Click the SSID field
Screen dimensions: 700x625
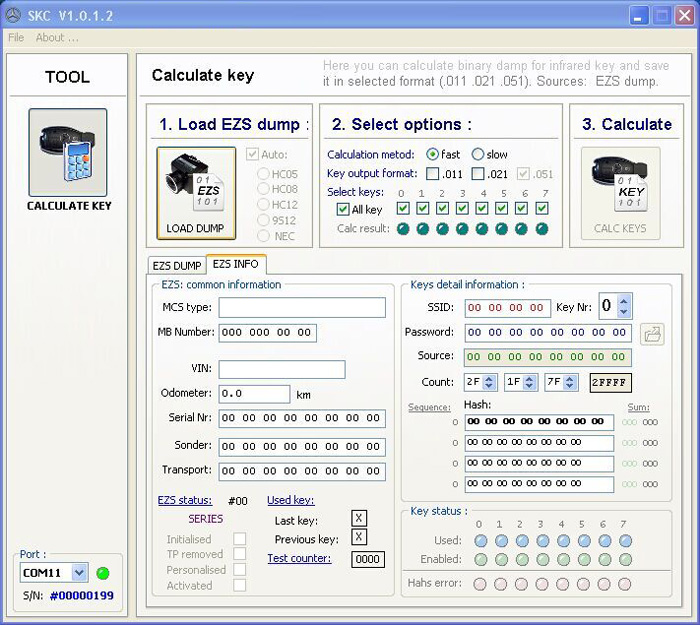[508, 308]
